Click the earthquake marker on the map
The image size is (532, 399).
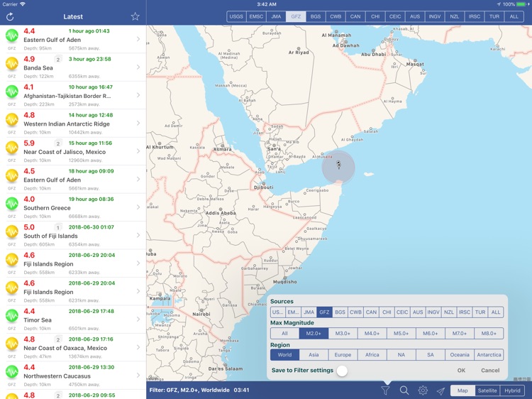point(338,165)
